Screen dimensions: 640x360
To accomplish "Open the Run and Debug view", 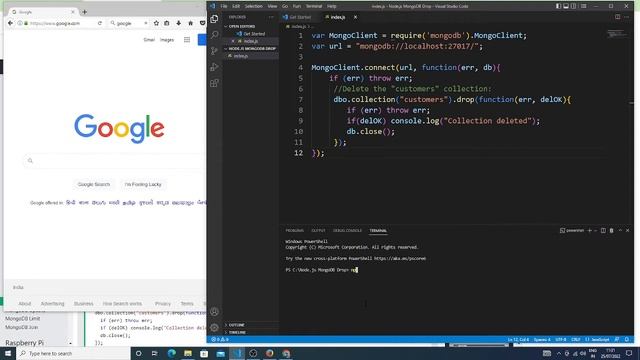I will click(214, 67).
